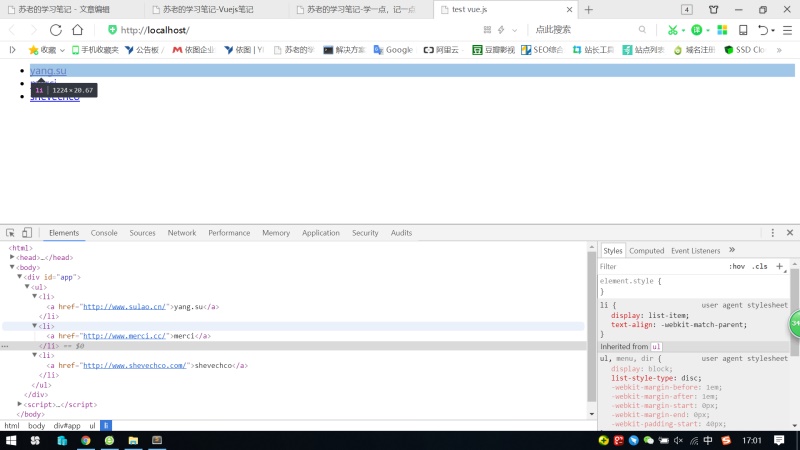Click the back navigation arrow

click(x=12, y=30)
